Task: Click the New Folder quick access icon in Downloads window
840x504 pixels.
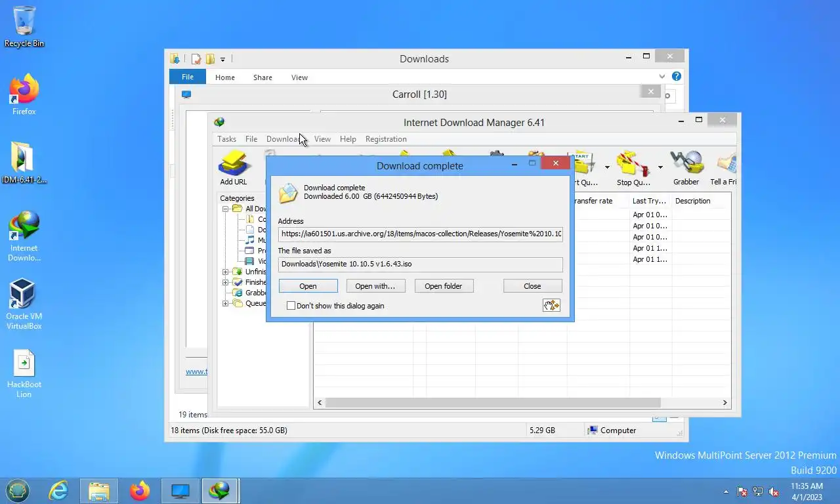Action: coord(210,59)
